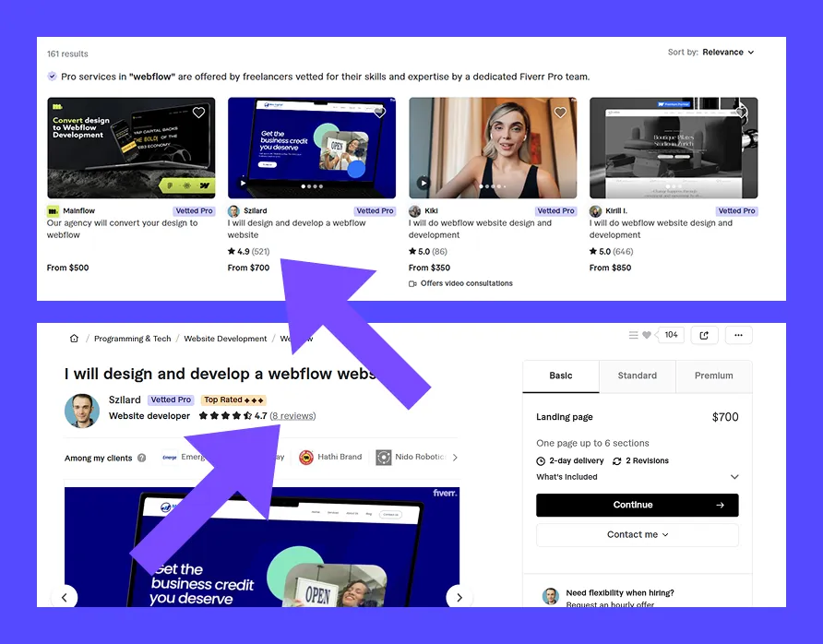The width and height of the screenshot is (823, 644).
Task: Select the Basic package tab
Action: 561,376
